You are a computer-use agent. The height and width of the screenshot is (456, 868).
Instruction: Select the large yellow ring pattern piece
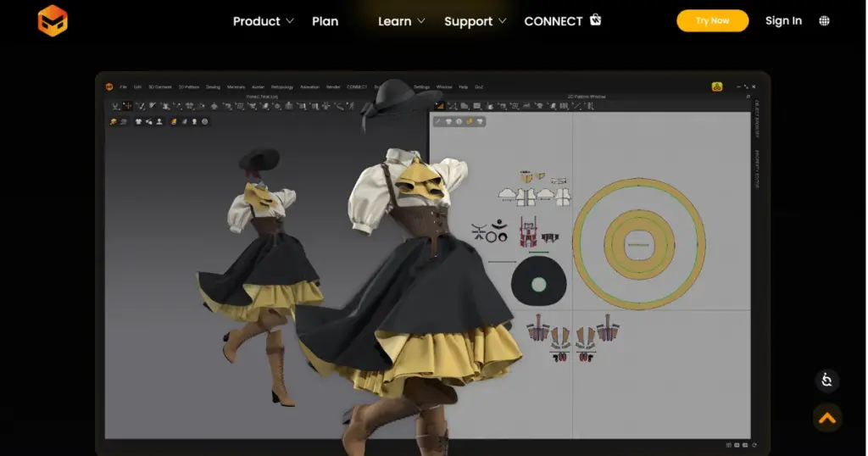(x=639, y=243)
